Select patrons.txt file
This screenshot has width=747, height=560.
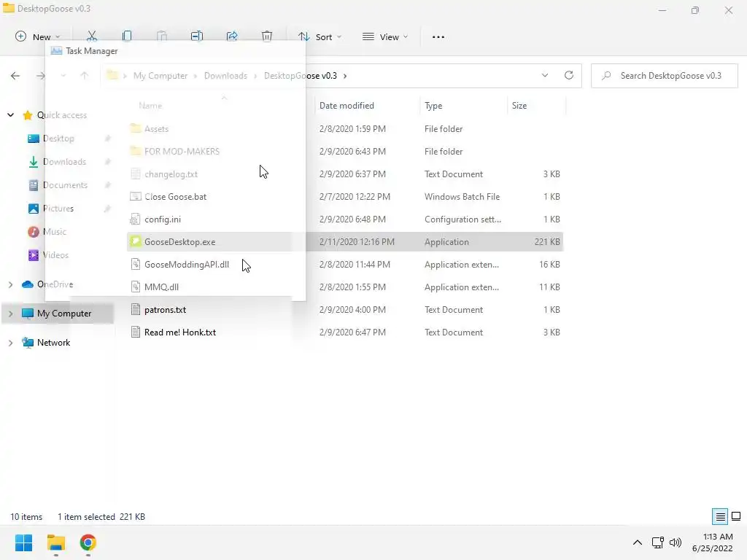(x=165, y=309)
